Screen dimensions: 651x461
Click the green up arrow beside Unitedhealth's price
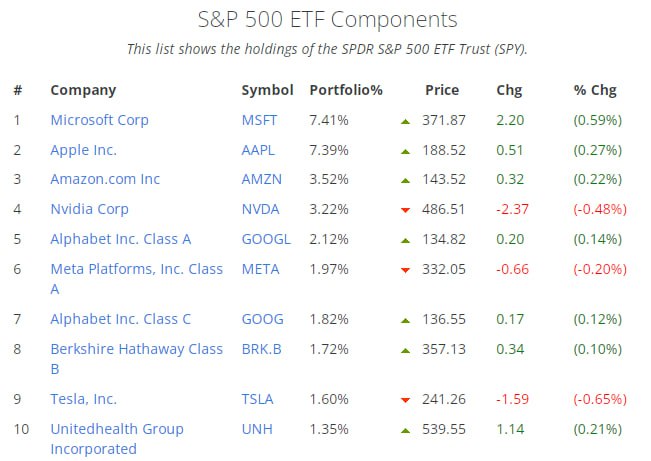point(405,430)
